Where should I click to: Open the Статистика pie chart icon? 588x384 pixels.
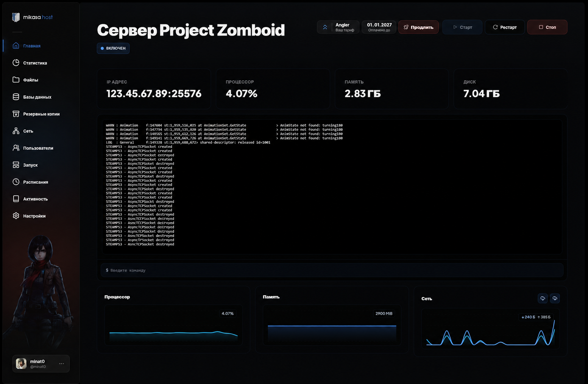click(x=16, y=63)
